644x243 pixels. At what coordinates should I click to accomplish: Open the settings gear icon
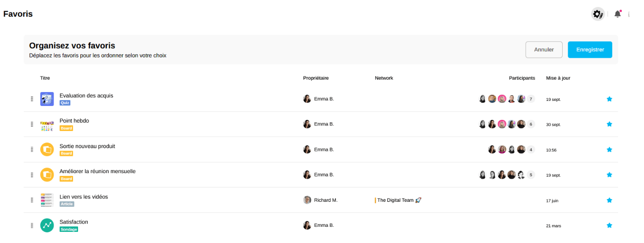[598, 14]
